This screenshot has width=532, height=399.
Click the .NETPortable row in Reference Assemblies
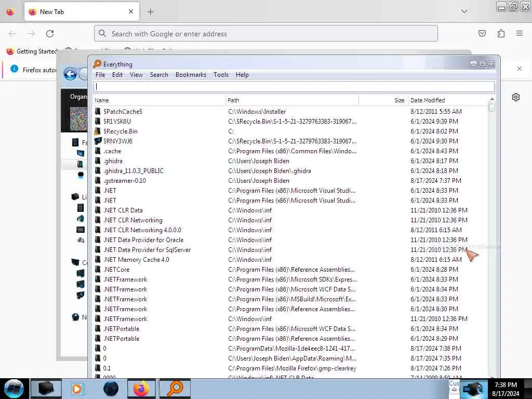click(121, 339)
